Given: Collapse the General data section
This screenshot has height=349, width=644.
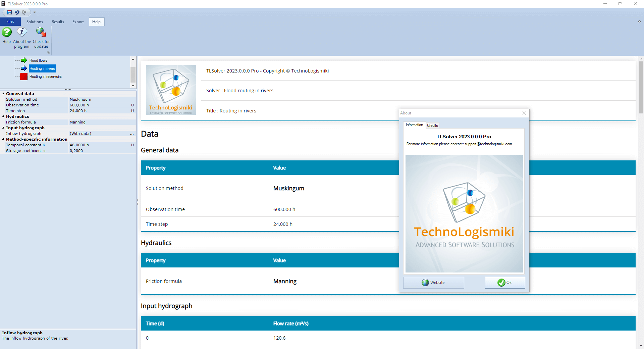Looking at the screenshot, I should click(x=3, y=94).
